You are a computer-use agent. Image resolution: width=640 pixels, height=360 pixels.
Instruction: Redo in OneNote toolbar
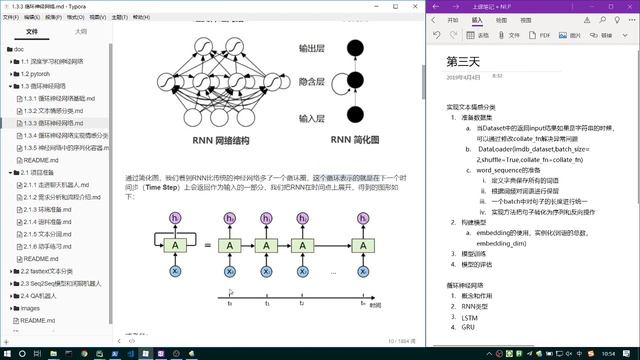coord(453,35)
